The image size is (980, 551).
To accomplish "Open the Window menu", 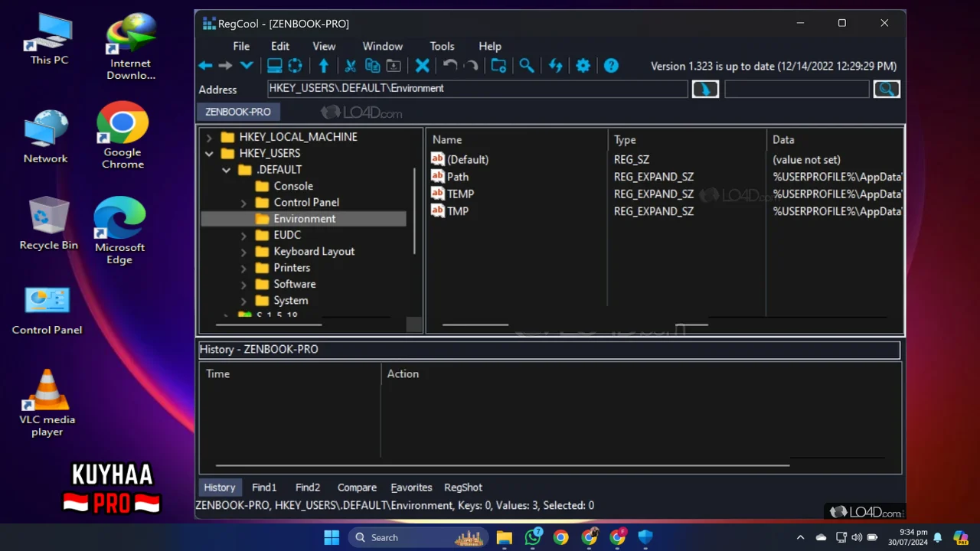I will [x=383, y=46].
